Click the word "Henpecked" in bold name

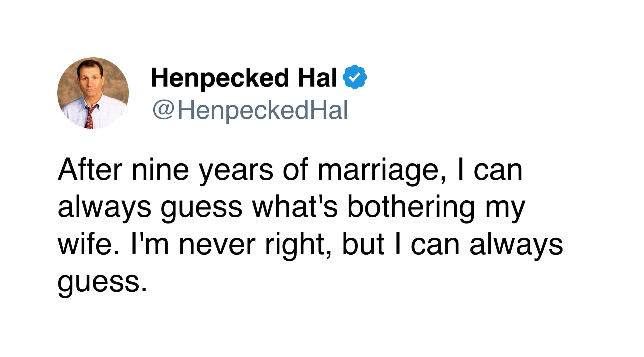click(220, 78)
